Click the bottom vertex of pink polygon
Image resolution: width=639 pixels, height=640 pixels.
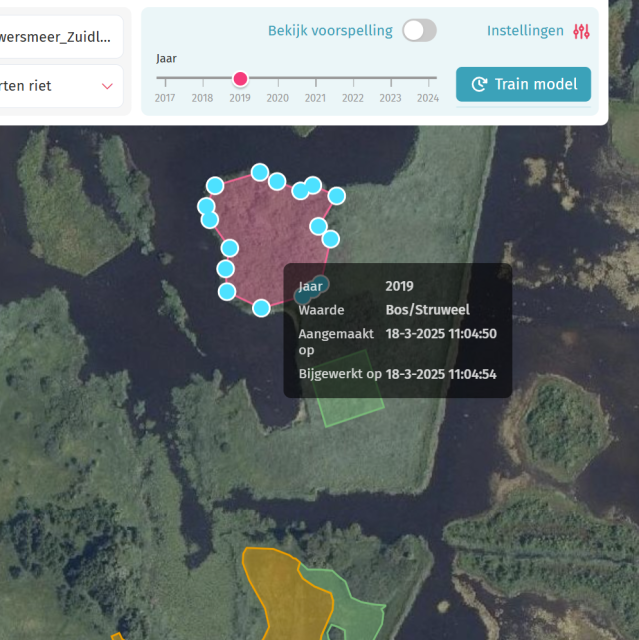click(x=261, y=308)
